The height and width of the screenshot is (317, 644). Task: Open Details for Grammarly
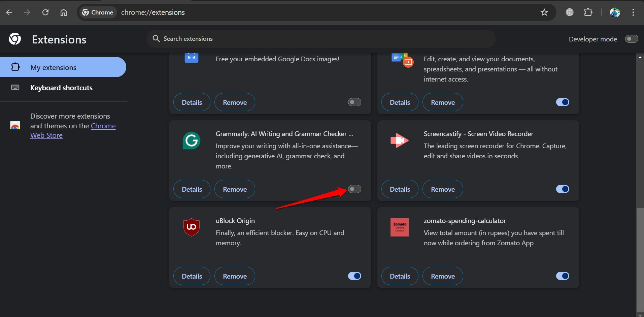[192, 189]
